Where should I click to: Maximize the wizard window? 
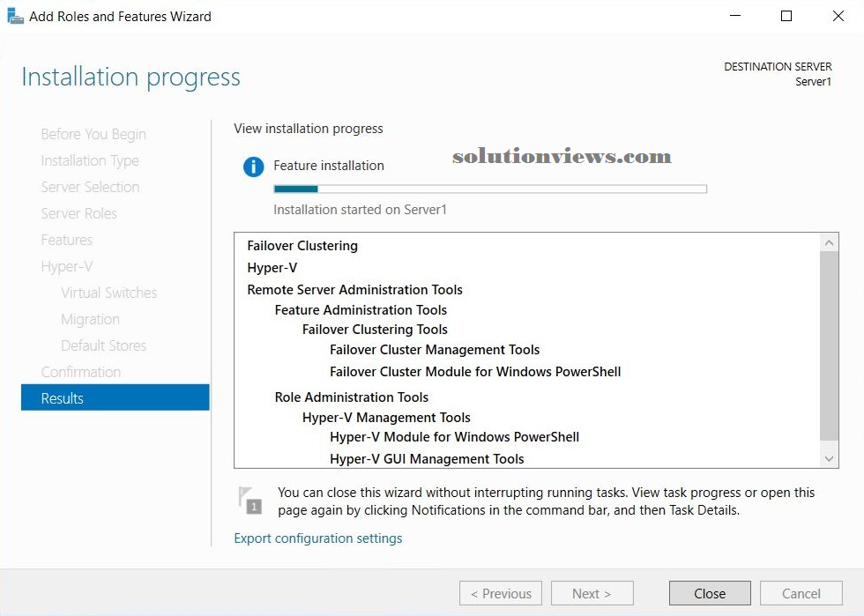(x=786, y=16)
